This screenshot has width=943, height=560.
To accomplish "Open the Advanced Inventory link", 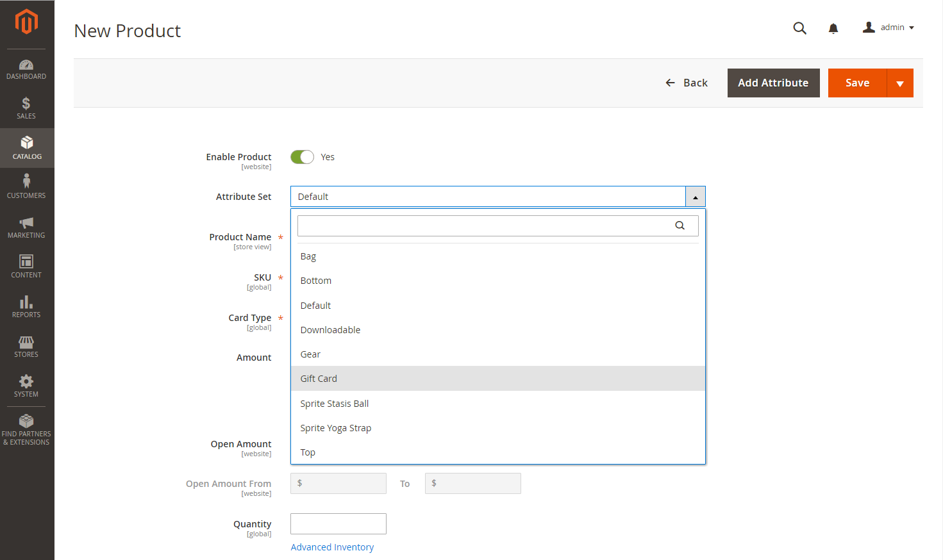I will (x=332, y=547).
